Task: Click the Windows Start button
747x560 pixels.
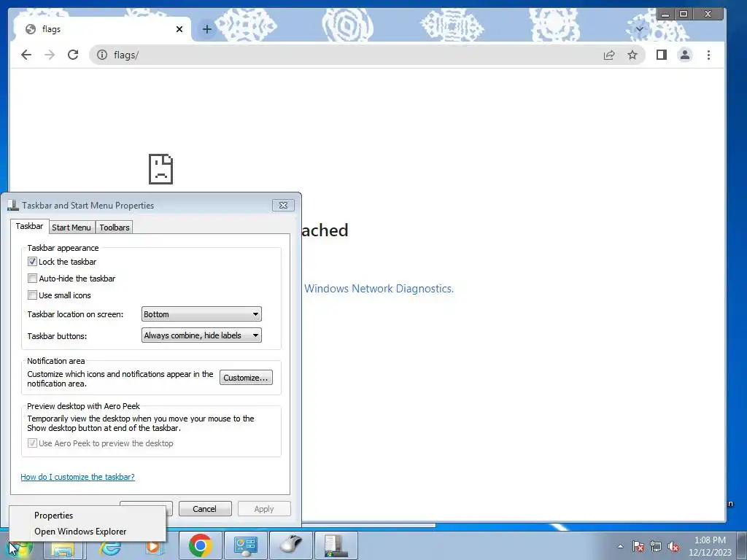Action: click(20, 548)
